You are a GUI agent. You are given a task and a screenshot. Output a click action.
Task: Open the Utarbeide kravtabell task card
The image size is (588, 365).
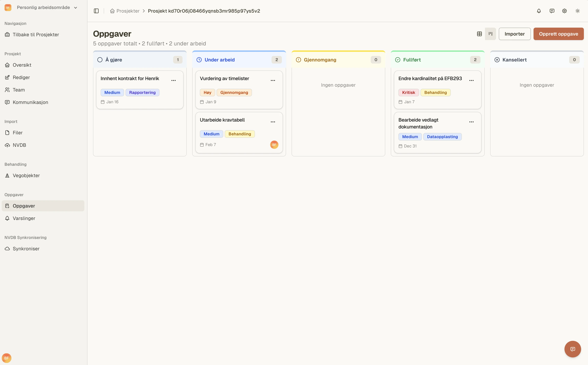tap(222, 120)
